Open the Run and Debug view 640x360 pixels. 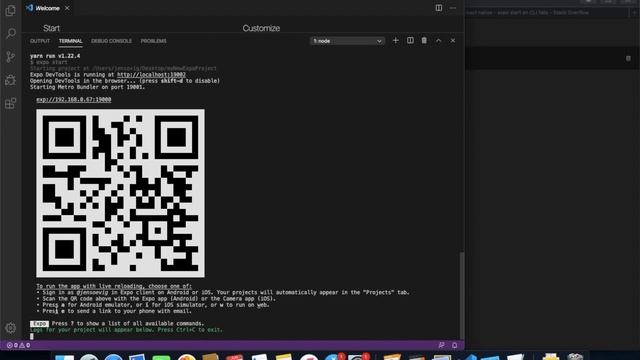tap(11, 80)
